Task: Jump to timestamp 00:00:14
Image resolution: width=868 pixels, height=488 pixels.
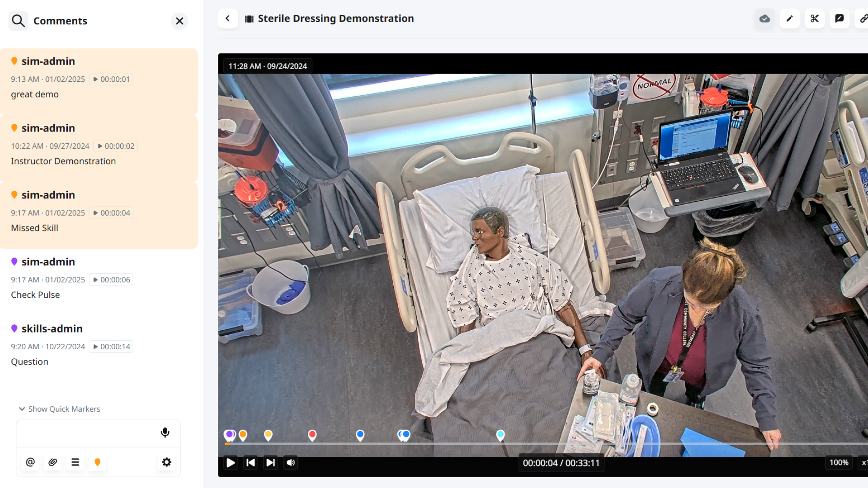Action: tap(111, 347)
